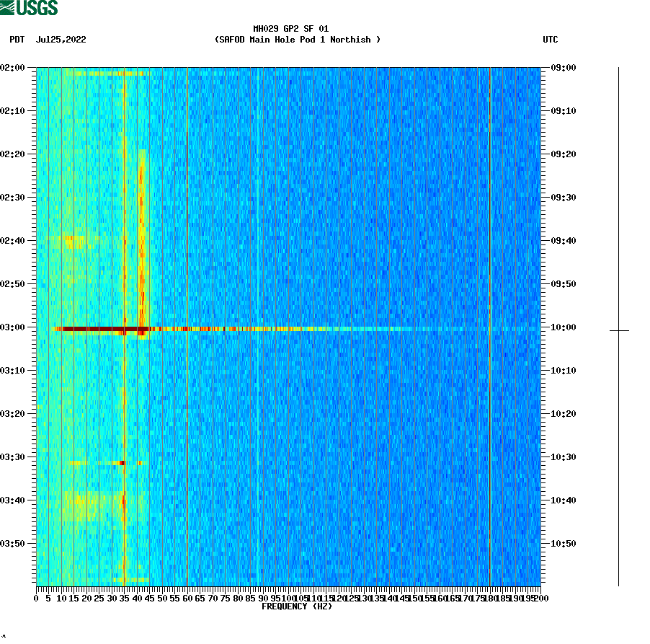Click the tick mark on the right scale bar

(x=617, y=330)
